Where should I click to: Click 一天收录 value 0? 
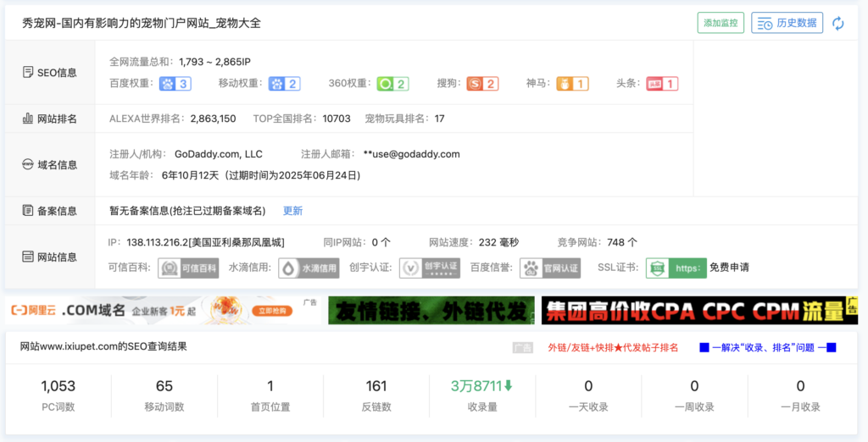pyautogui.click(x=588, y=386)
